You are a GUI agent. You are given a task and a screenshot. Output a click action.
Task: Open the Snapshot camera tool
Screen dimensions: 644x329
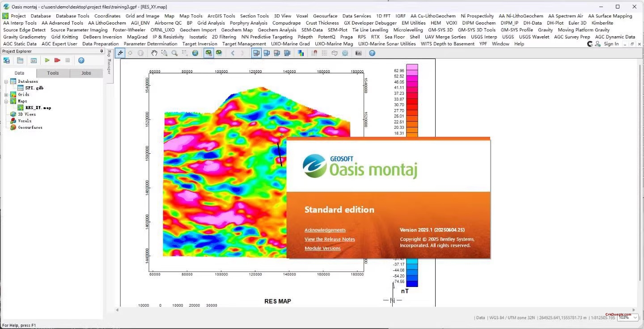(x=358, y=53)
